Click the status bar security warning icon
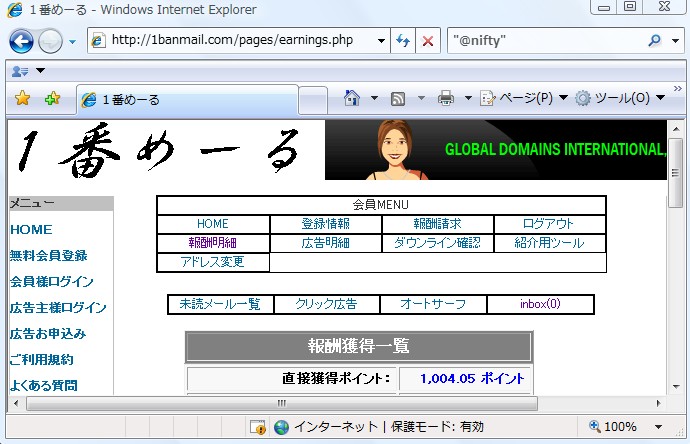Viewport: 690px width, 444px height. pos(258,427)
